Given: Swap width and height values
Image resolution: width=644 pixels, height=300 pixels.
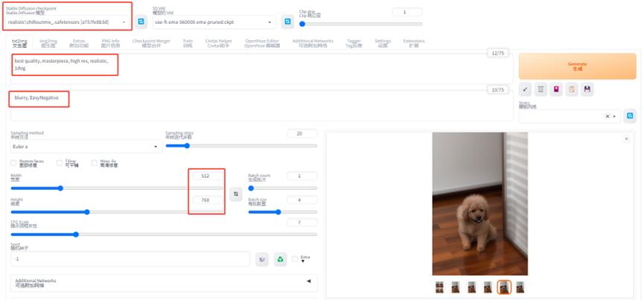Looking at the screenshot, I should point(236,194).
